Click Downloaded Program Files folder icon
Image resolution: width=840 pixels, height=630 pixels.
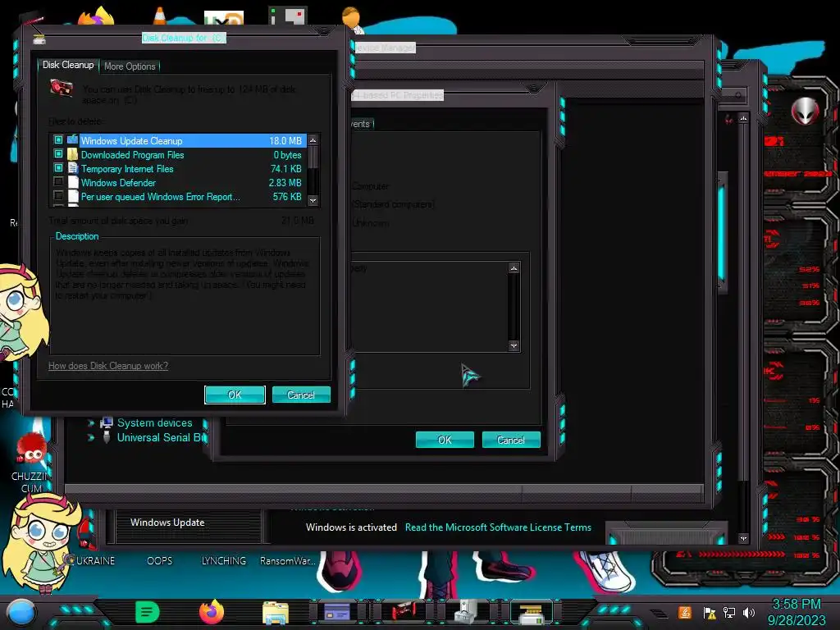coord(72,154)
